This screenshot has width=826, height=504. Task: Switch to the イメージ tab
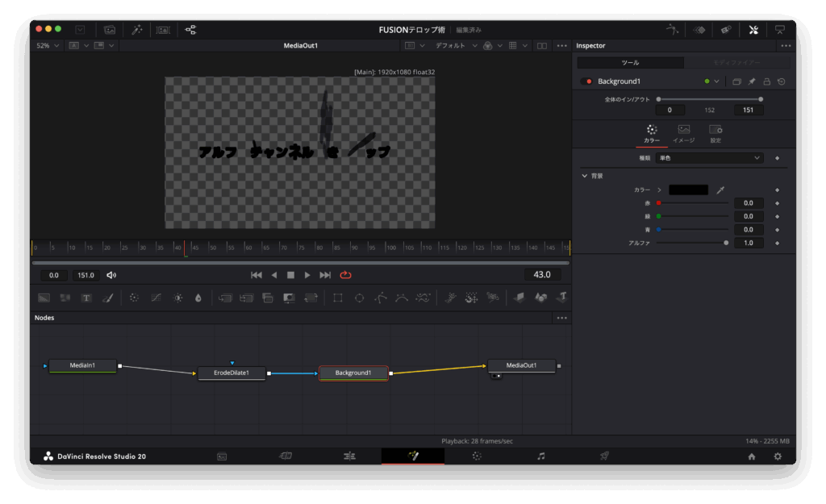click(x=683, y=134)
